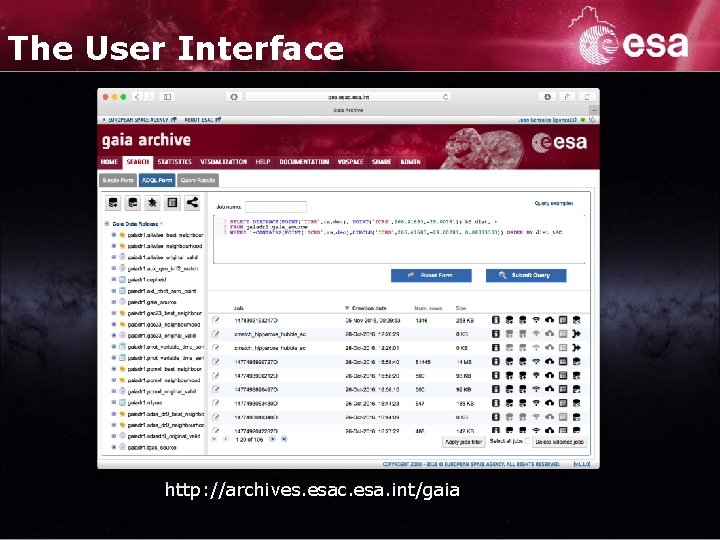Screen dimensions: 720x540
Task: Click the Job name input field
Action: pos(276,207)
